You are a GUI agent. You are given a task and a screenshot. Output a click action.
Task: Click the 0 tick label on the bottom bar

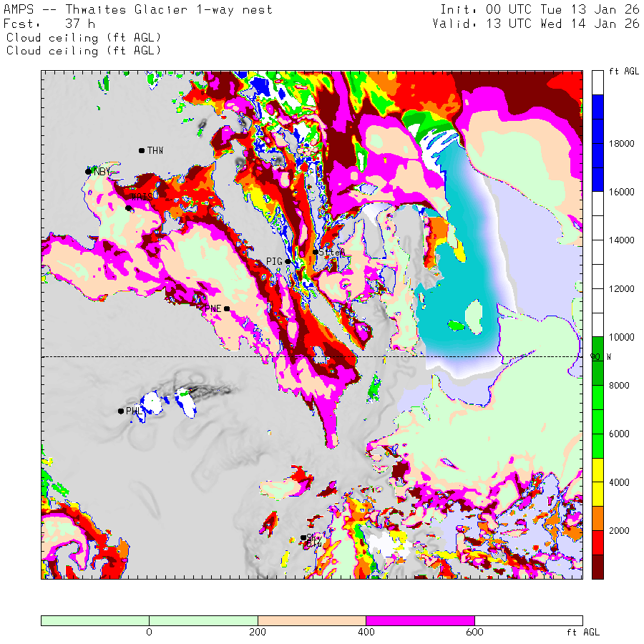coord(149,632)
